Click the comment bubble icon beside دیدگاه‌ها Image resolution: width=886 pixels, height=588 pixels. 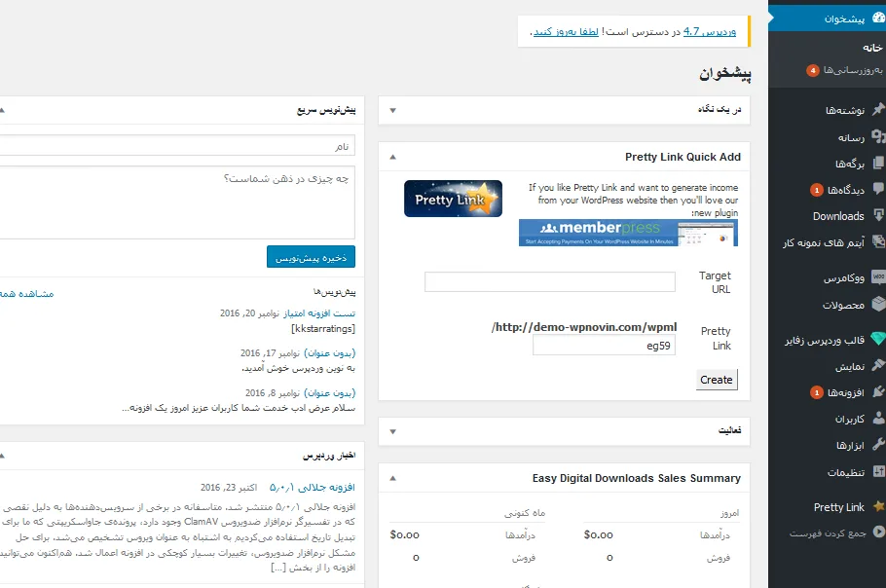click(x=878, y=189)
